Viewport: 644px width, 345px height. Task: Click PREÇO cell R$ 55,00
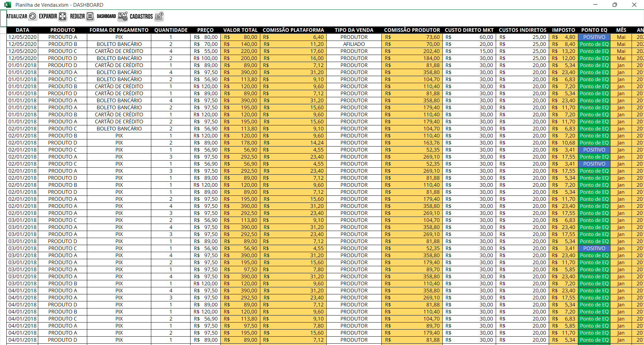click(x=205, y=51)
